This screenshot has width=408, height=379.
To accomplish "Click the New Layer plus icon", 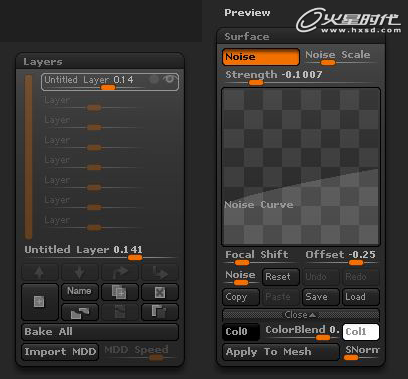I will [40, 302].
